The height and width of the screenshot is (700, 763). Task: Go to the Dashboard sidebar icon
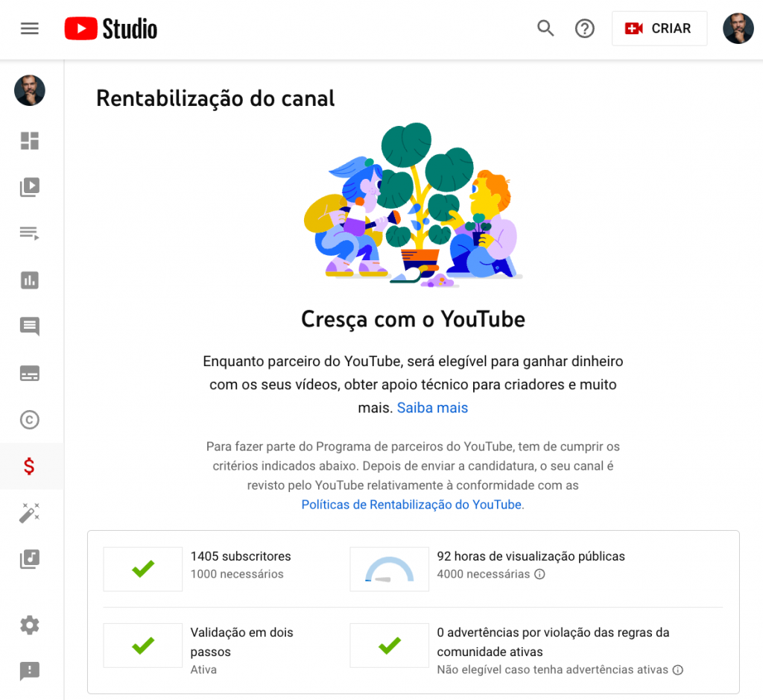(30, 141)
